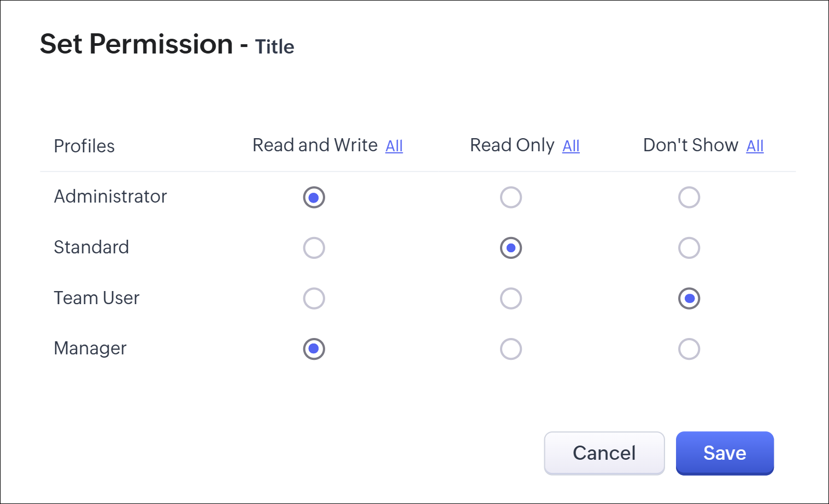Click the Team User profile label
829x504 pixels.
coord(97,298)
